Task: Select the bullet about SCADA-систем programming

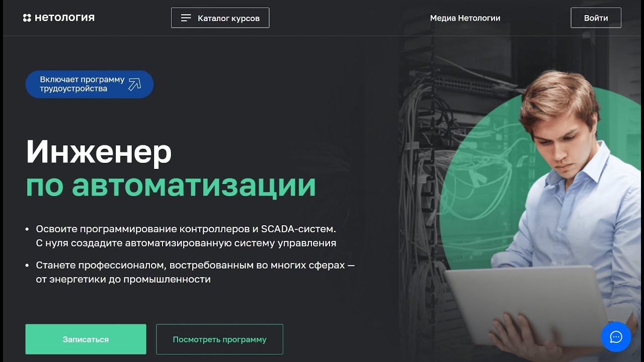Action: pyautogui.click(x=186, y=236)
